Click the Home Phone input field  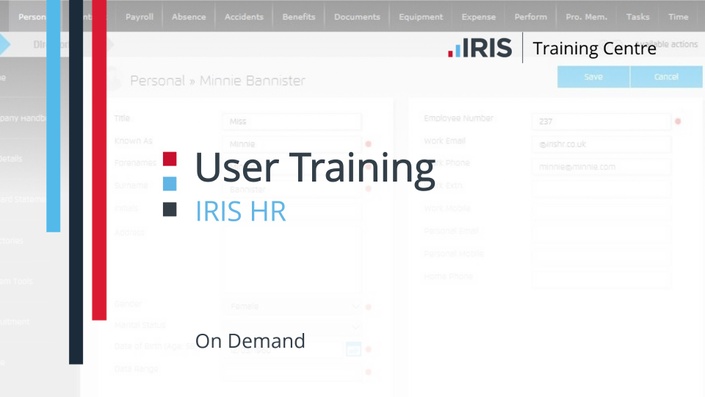[601, 279]
